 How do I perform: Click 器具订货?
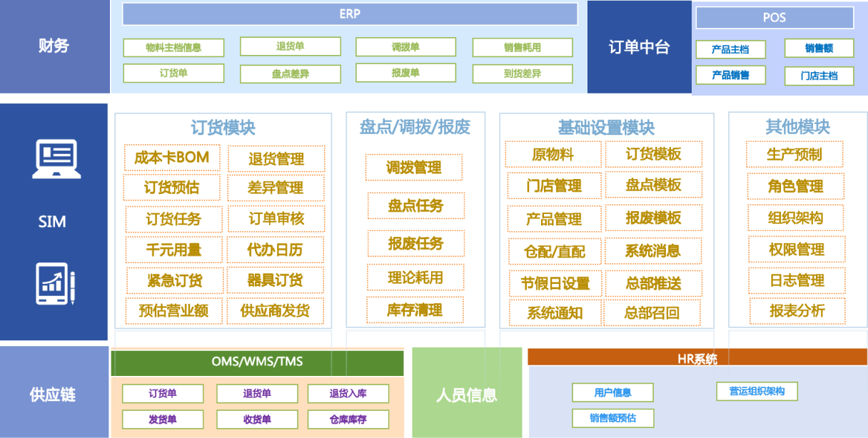[275, 280]
